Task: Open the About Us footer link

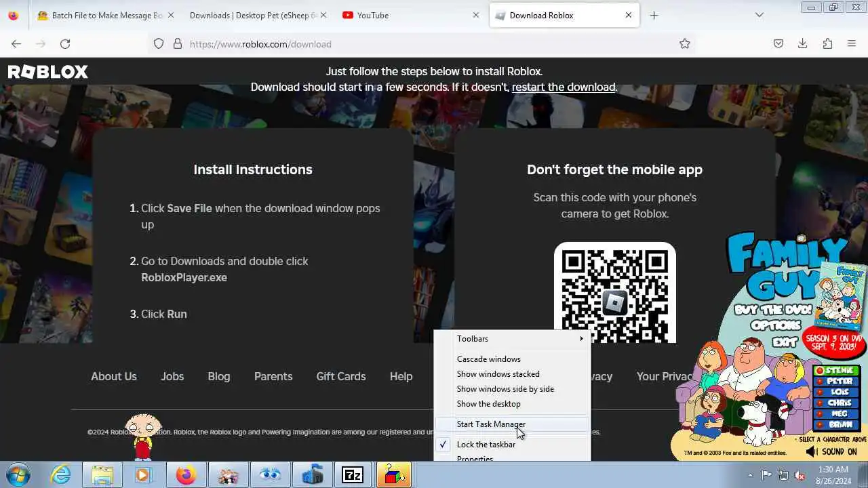Action: [x=114, y=377]
